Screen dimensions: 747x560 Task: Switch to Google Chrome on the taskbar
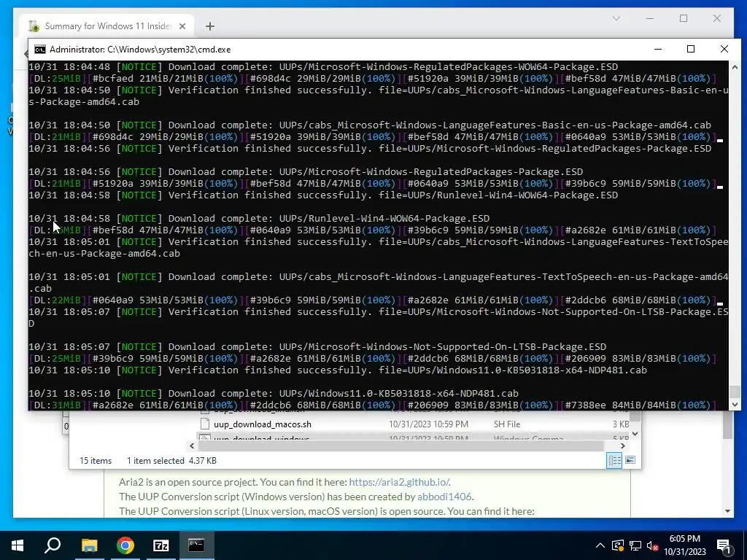(125, 545)
